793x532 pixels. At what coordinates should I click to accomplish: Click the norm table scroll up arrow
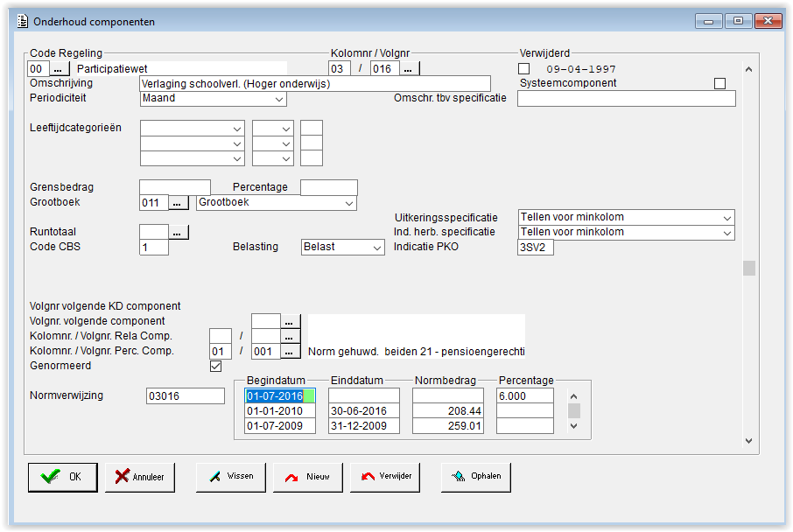tap(573, 396)
